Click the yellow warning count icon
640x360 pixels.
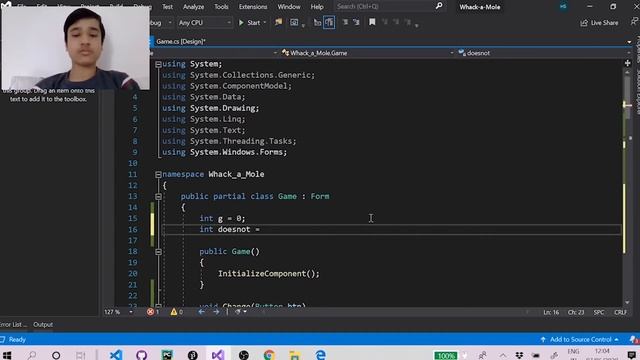174,312
